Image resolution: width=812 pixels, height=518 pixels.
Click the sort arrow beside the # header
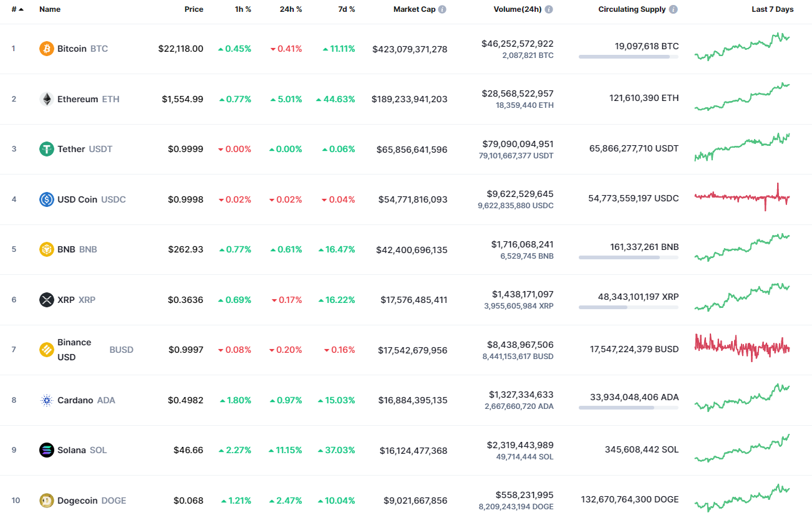[22, 9]
